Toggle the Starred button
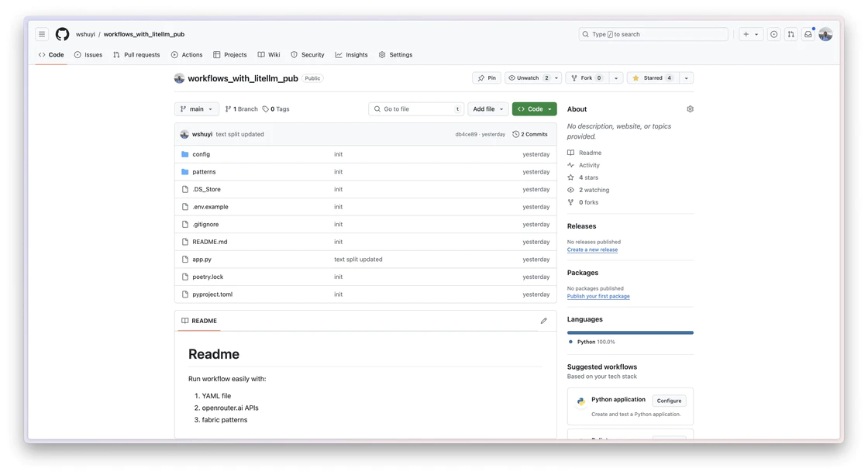868x475 pixels. click(652, 78)
